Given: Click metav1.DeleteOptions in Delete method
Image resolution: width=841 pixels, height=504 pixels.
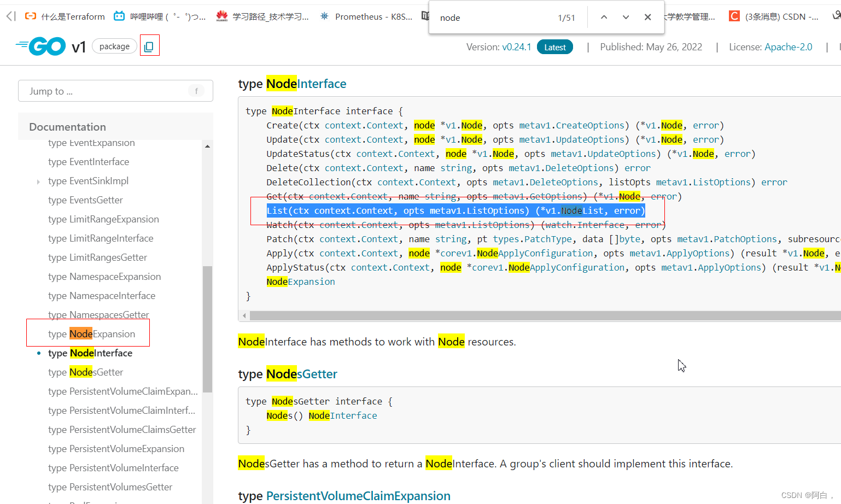Looking at the screenshot, I should pos(561,168).
